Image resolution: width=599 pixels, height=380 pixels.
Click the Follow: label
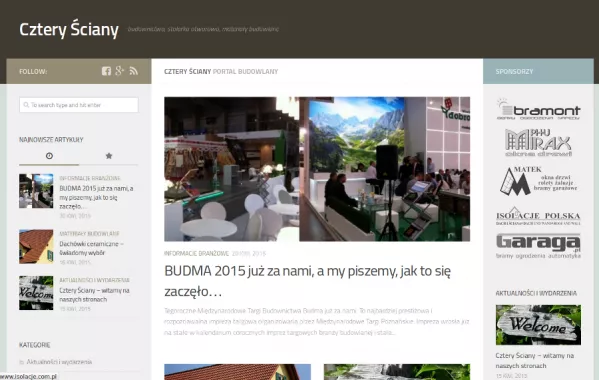pyautogui.click(x=33, y=71)
